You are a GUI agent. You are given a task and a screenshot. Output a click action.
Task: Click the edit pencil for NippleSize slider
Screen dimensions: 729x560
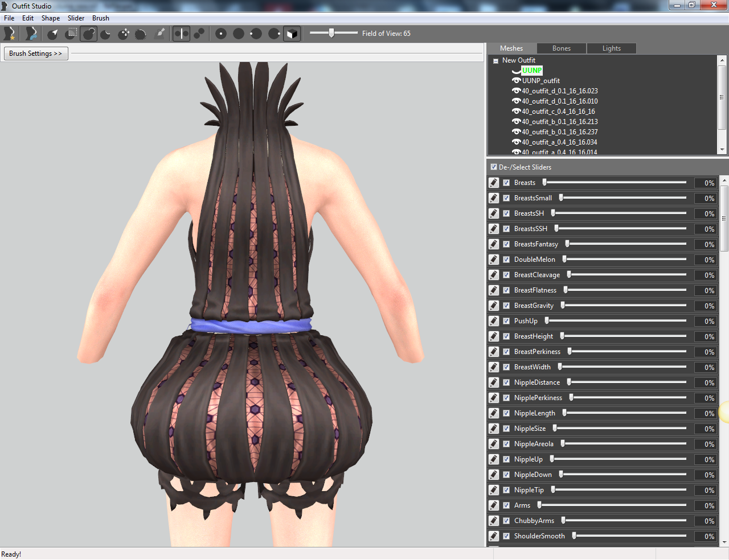click(x=494, y=429)
